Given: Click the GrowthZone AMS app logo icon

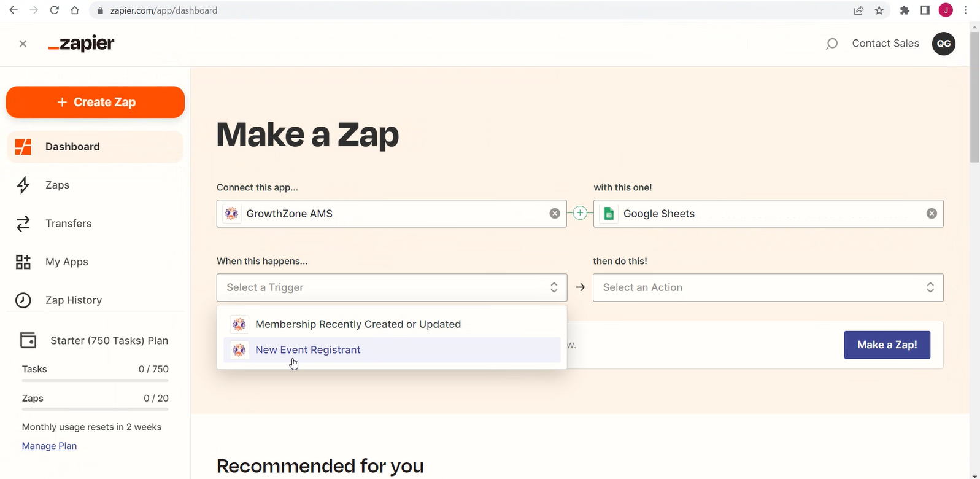Looking at the screenshot, I should (231, 214).
